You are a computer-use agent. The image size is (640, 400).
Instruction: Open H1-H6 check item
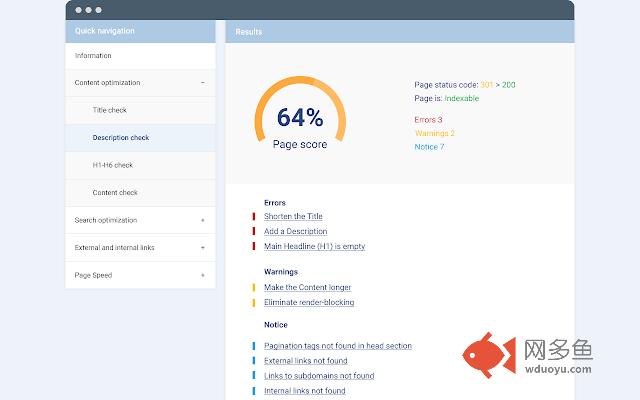tap(140, 165)
